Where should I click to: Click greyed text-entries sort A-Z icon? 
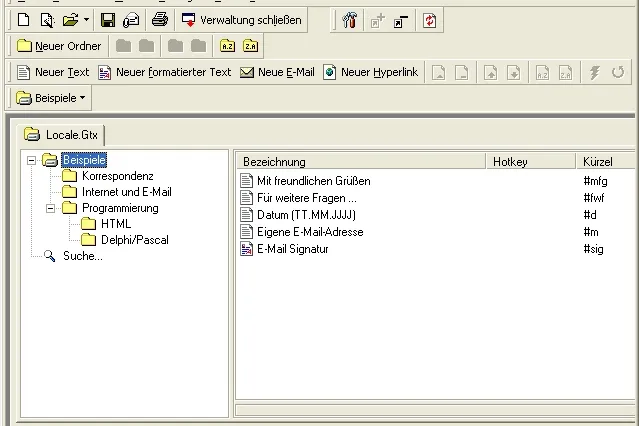[x=542, y=73]
